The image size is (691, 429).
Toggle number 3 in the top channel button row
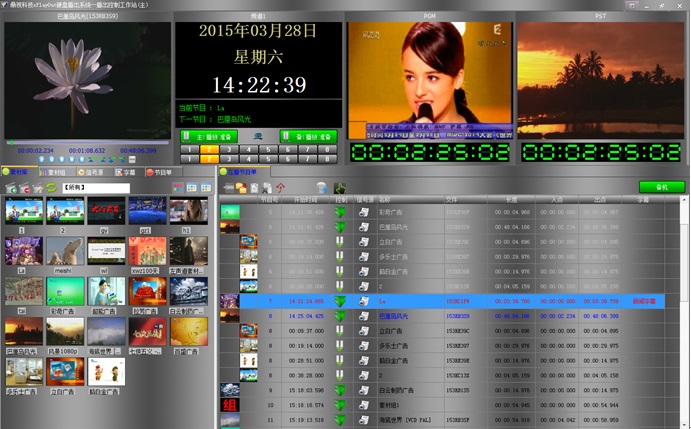229,149
